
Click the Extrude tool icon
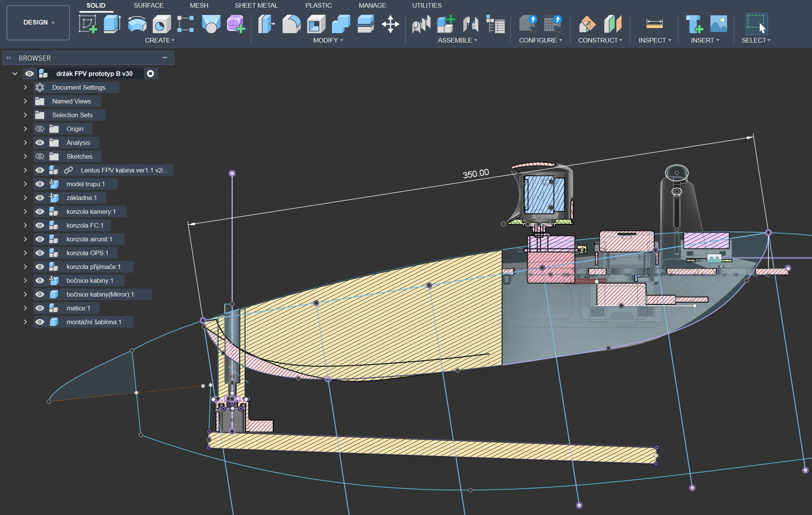(112, 24)
